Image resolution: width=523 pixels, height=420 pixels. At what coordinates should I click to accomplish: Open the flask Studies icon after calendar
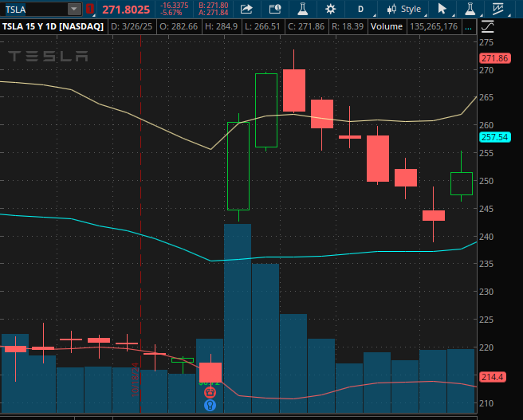coord(302,9)
